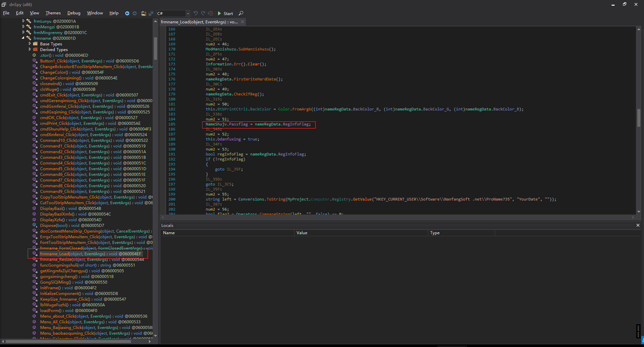644x347 pixels.
Task: Collapse the frmname class node
Action: point(23,38)
